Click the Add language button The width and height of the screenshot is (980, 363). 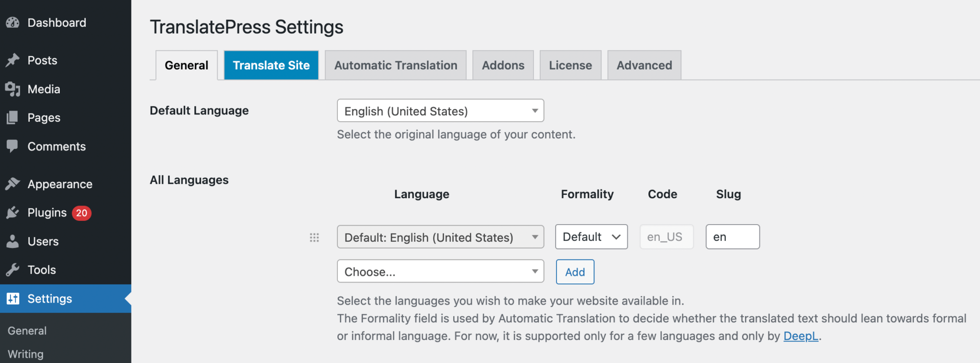point(575,272)
